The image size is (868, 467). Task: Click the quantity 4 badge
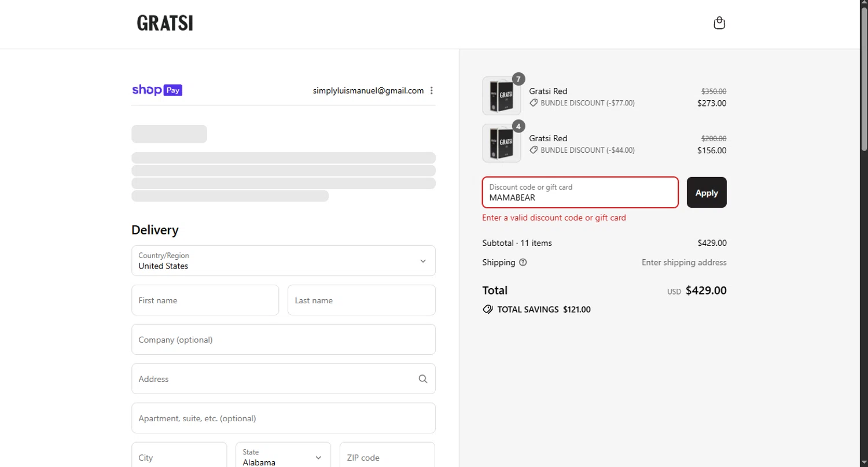[x=518, y=126]
